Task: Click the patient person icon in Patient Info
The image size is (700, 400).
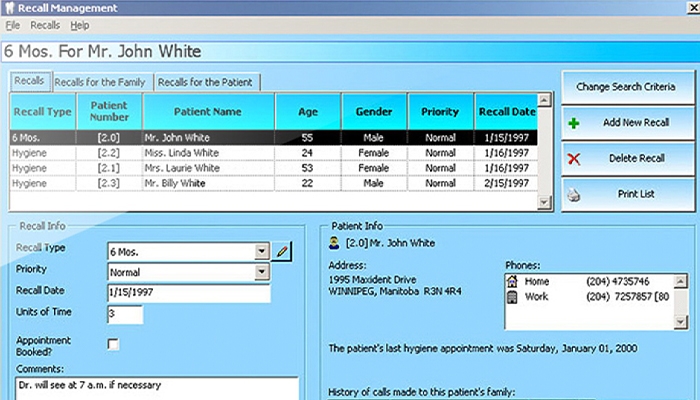Action: coord(335,242)
